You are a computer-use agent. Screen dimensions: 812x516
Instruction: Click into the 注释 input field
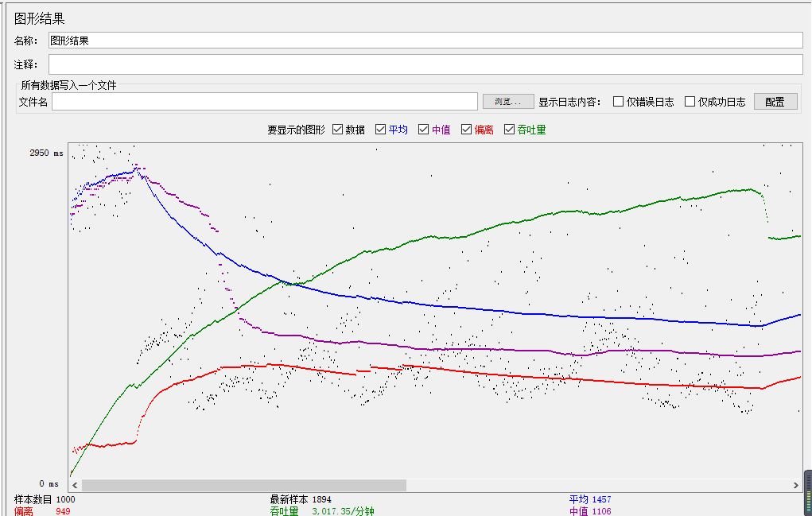point(425,64)
